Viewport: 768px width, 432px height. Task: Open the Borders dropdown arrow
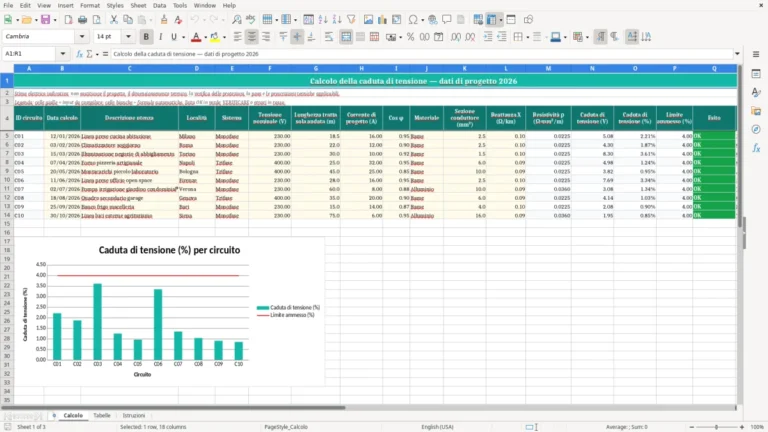[x=528, y=37]
